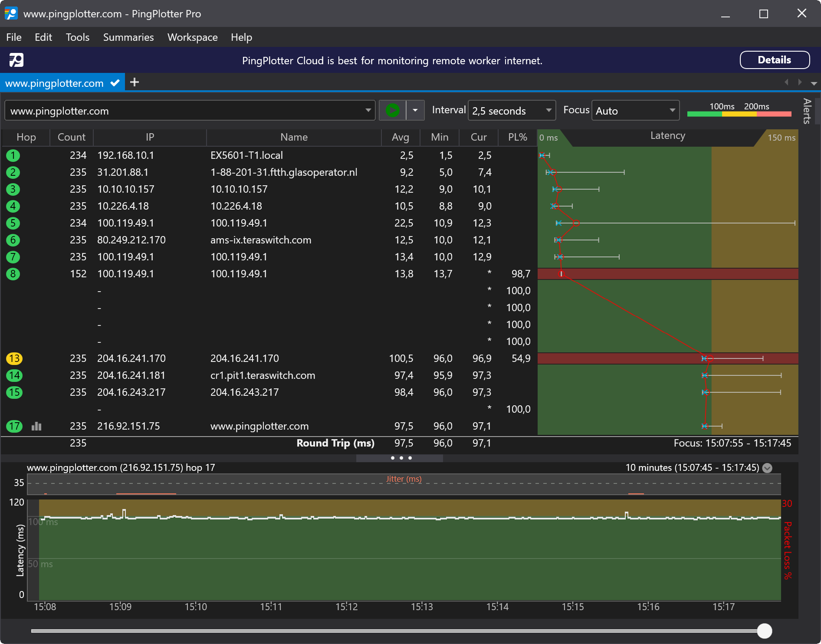Open the Summaries menu
The height and width of the screenshot is (644, 821).
coord(128,37)
